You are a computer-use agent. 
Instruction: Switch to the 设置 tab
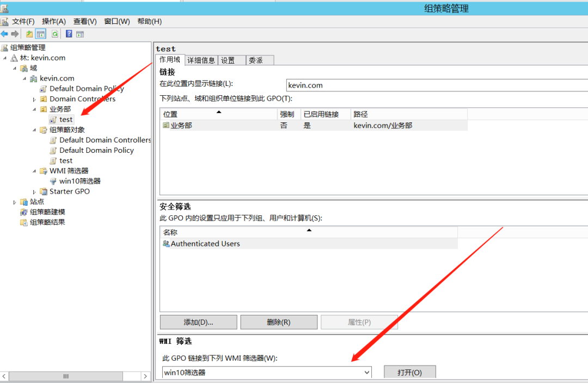[x=232, y=60]
